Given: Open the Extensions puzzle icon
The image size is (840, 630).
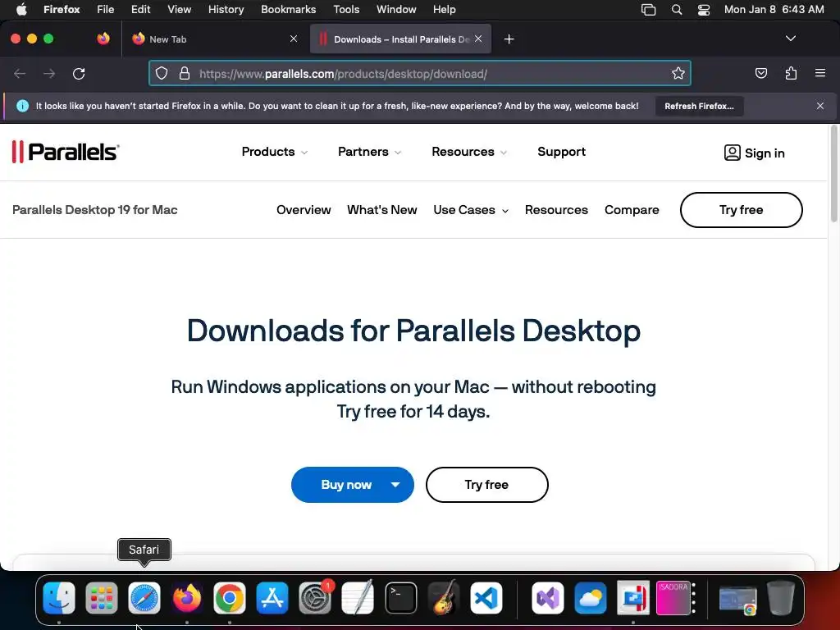Looking at the screenshot, I should [x=791, y=73].
